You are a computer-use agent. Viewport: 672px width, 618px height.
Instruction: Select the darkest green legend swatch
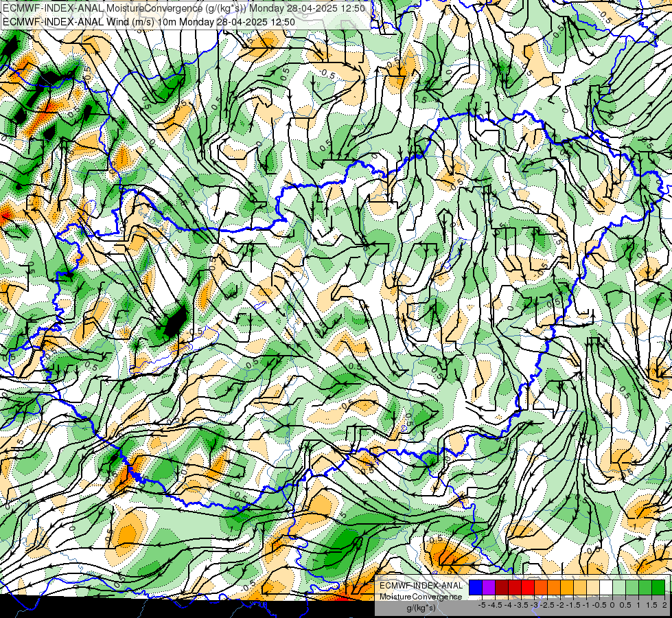click(x=658, y=588)
